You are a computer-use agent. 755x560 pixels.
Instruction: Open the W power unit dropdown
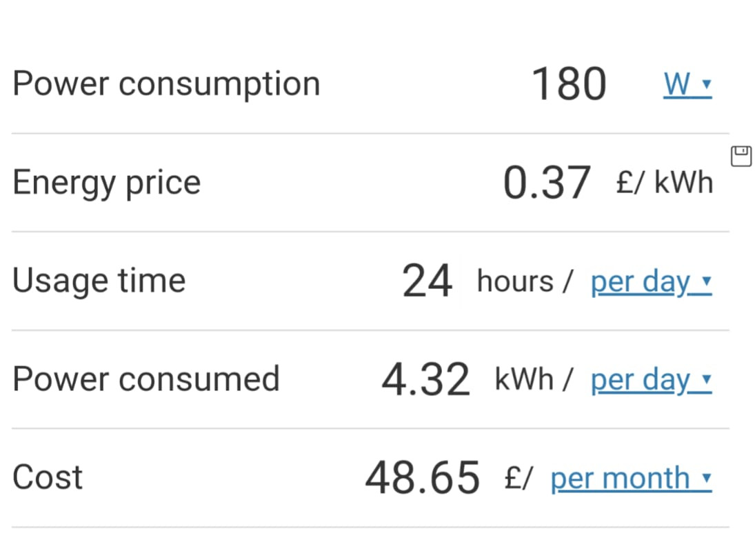click(687, 85)
